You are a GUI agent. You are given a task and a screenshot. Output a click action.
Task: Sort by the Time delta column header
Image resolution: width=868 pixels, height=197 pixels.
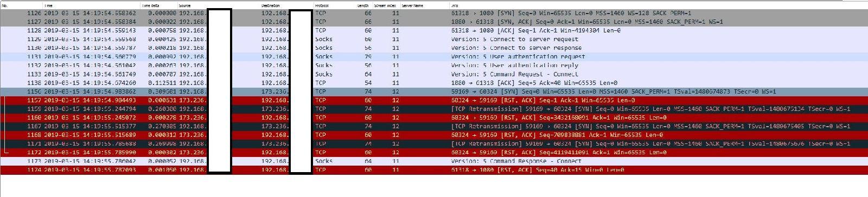coord(150,5)
